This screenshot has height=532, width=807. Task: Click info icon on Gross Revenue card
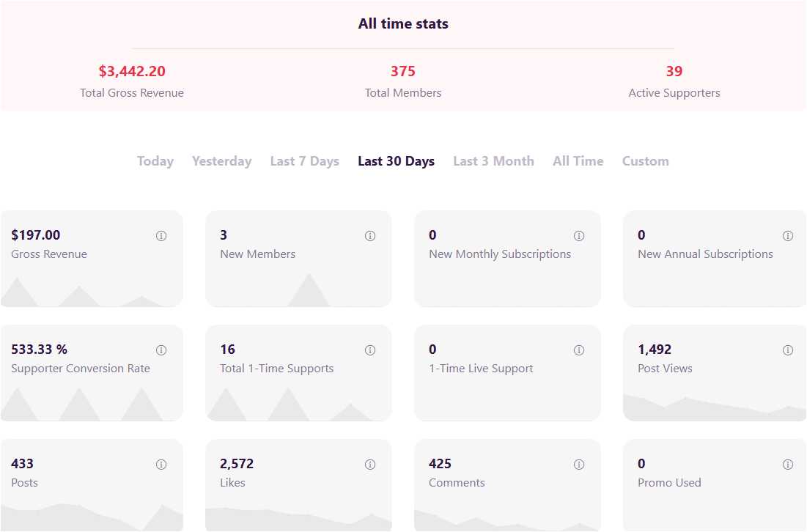(x=161, y=236)
